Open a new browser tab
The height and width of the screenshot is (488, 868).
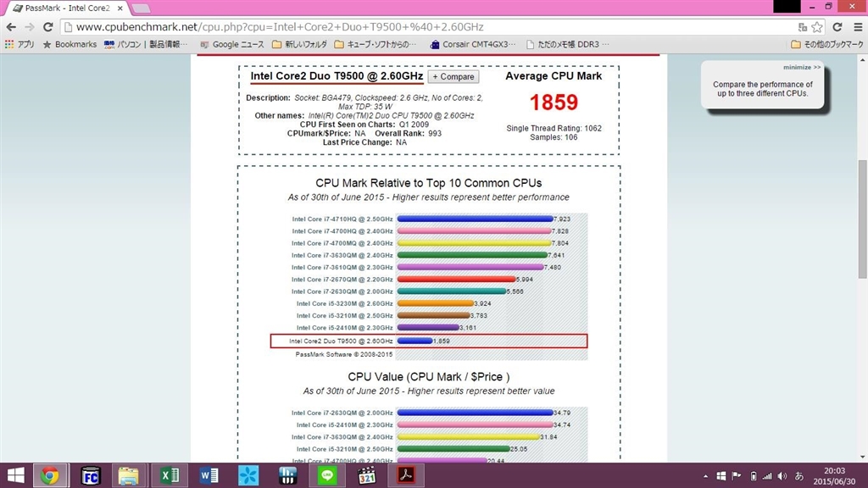(x=142, y=8)
